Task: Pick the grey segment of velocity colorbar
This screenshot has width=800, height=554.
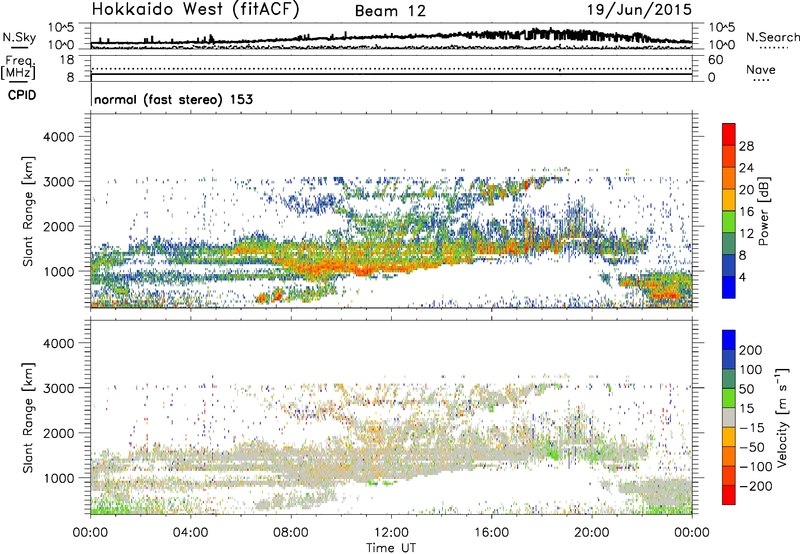Action: 729,418
